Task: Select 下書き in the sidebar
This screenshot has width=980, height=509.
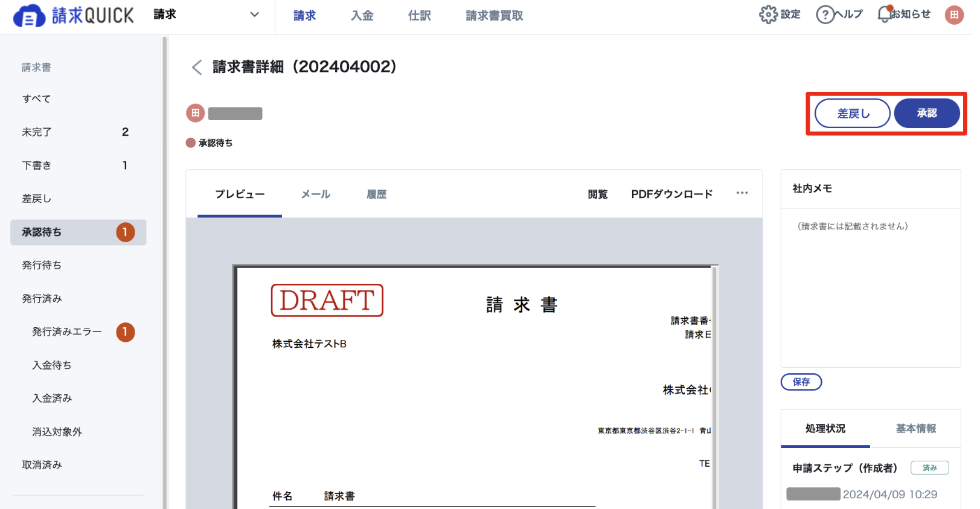Action: (78, 165)
